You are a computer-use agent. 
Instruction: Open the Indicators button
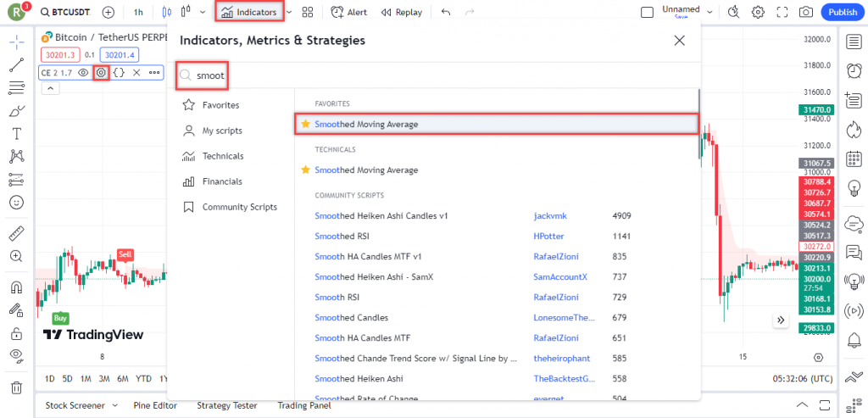point(249,12)
